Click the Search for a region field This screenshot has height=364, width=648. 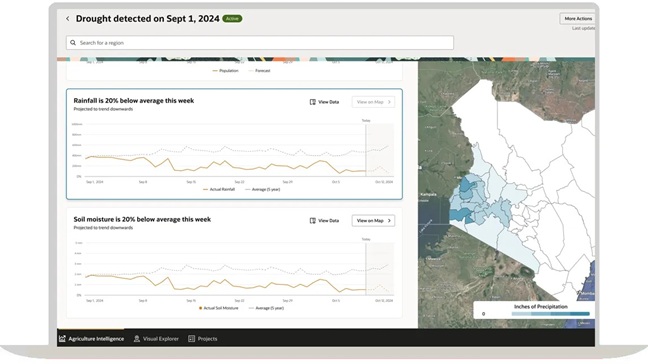point(260,43)
